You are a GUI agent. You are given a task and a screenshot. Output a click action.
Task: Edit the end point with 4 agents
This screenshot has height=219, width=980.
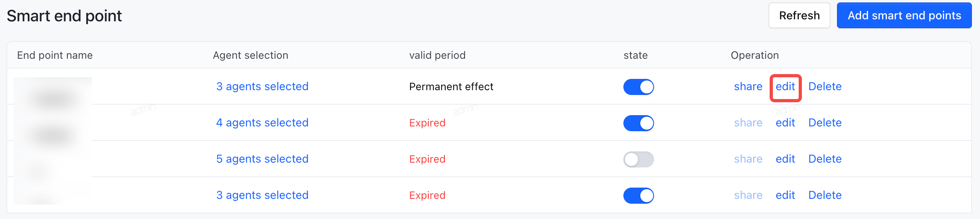[785, 123]
